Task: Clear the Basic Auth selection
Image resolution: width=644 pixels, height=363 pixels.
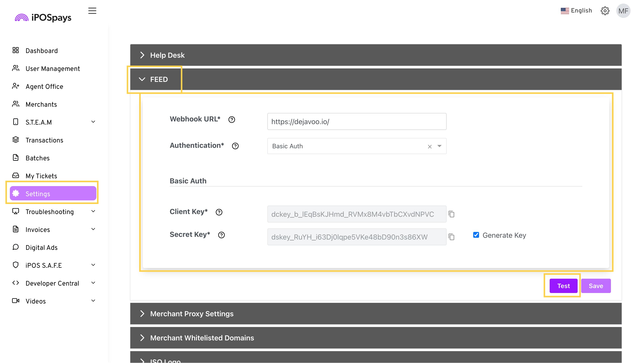Action: (x=430, y=147)
